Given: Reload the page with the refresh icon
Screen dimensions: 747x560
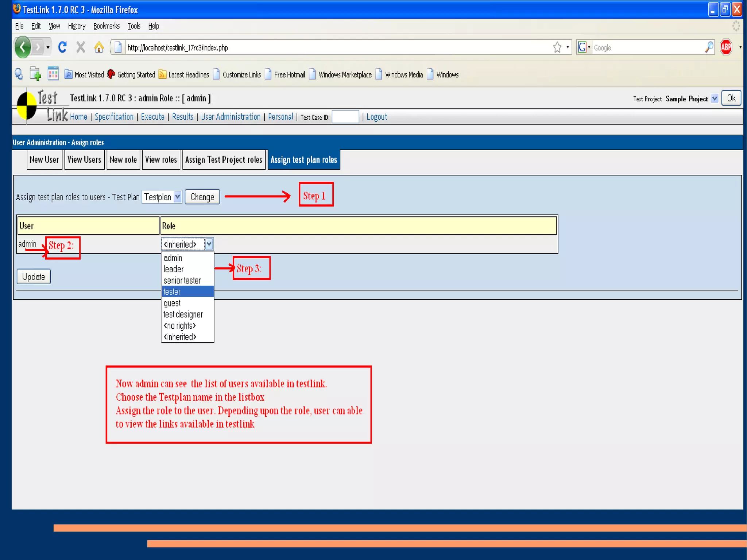Looking at the screenshot, I should tap(63, 47).
